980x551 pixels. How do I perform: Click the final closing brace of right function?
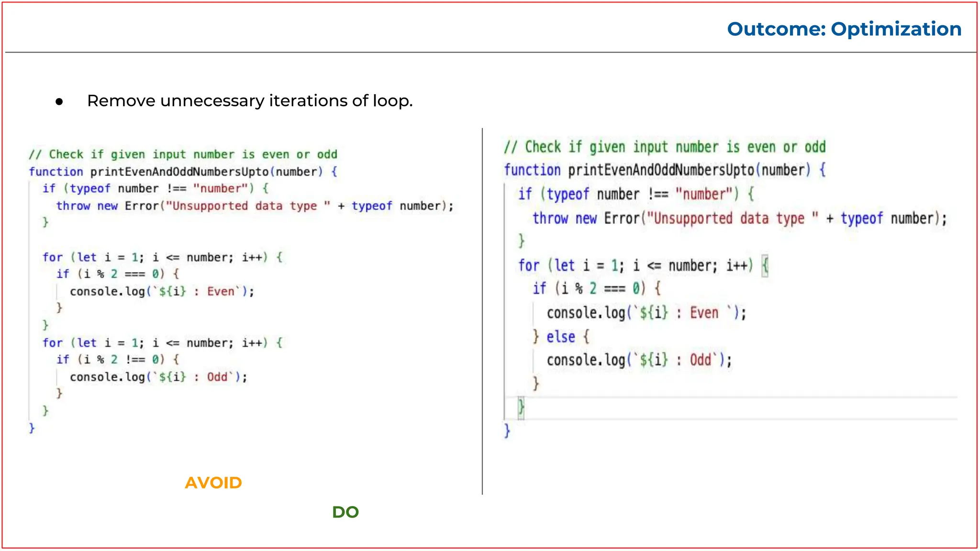tap(507, 431)
